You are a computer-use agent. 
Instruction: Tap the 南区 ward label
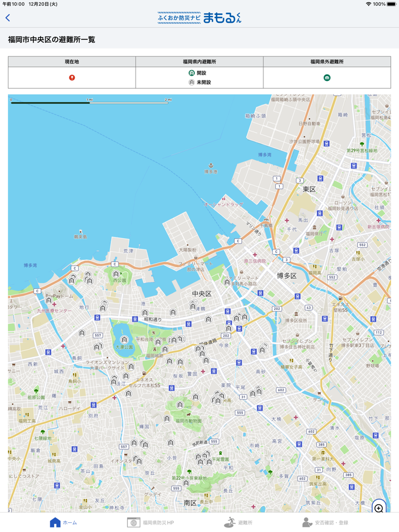pos(190,503)
